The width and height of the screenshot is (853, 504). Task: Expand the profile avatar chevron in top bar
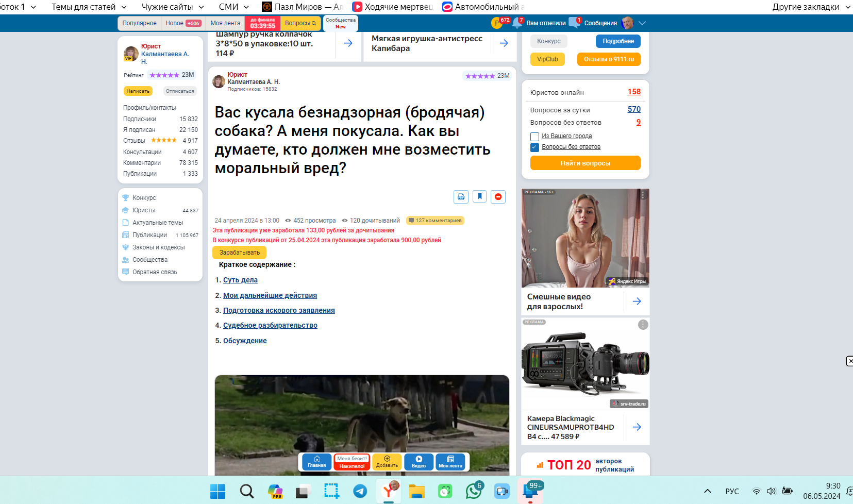point(642,23)
